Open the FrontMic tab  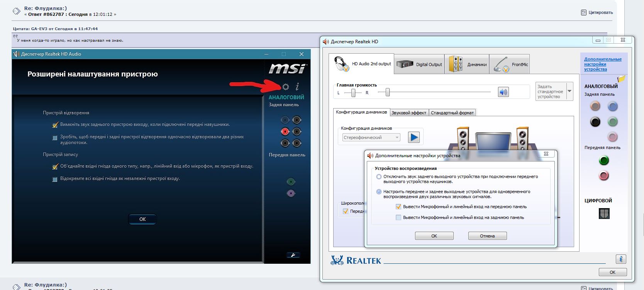tap(509, 64)
